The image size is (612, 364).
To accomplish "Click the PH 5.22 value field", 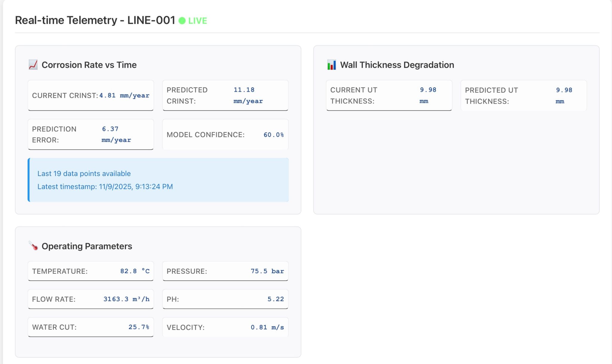I will (x=225, y=299).
